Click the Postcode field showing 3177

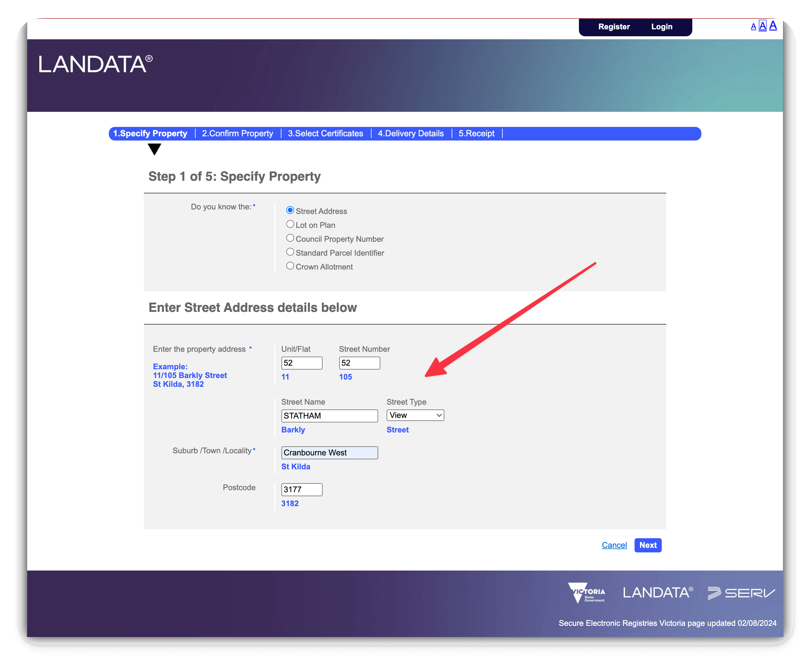pyautogui.click(x=302, y=490)
